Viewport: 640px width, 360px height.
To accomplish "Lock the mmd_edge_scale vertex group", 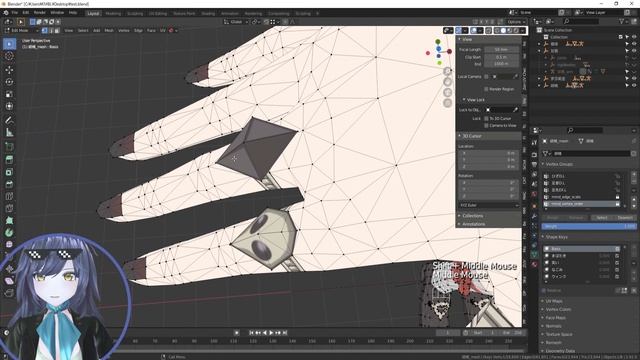I will point(617,197).
